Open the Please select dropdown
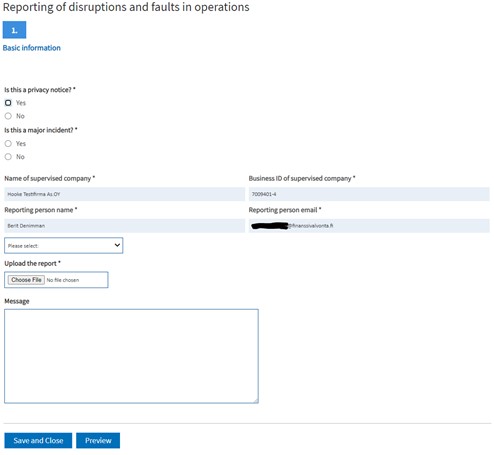Viewport: 494px width, 455px height. click(64, 245)
